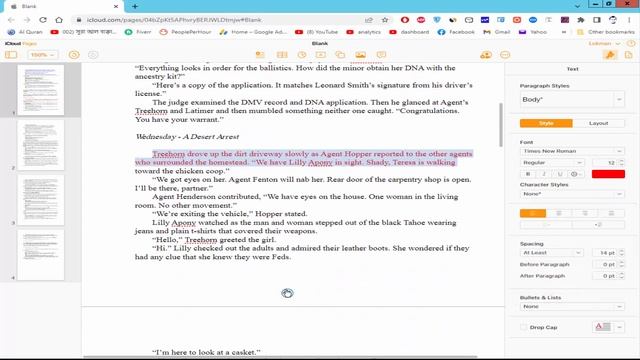Insert an image via media icon
Viewport: 640px width, 360px height.
[x=360, y=55]
